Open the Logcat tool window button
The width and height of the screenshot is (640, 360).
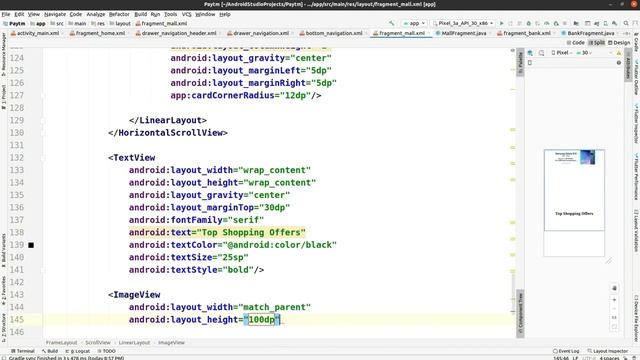point(78,351)
